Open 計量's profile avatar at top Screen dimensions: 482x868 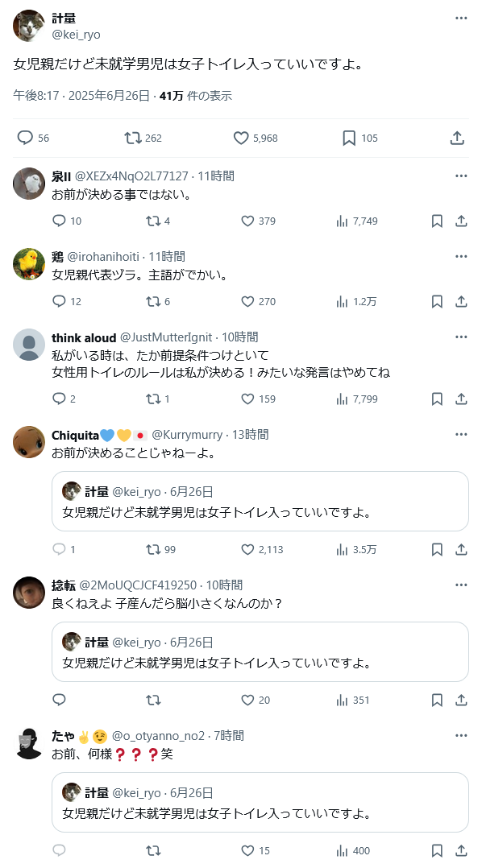click(x=29, y=26)
